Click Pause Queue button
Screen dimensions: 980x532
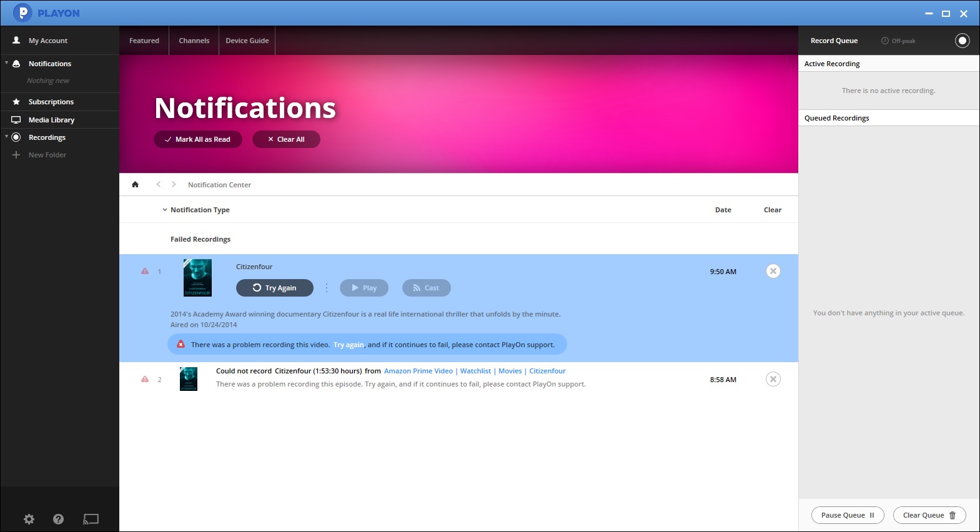click(x=848, y=515)
